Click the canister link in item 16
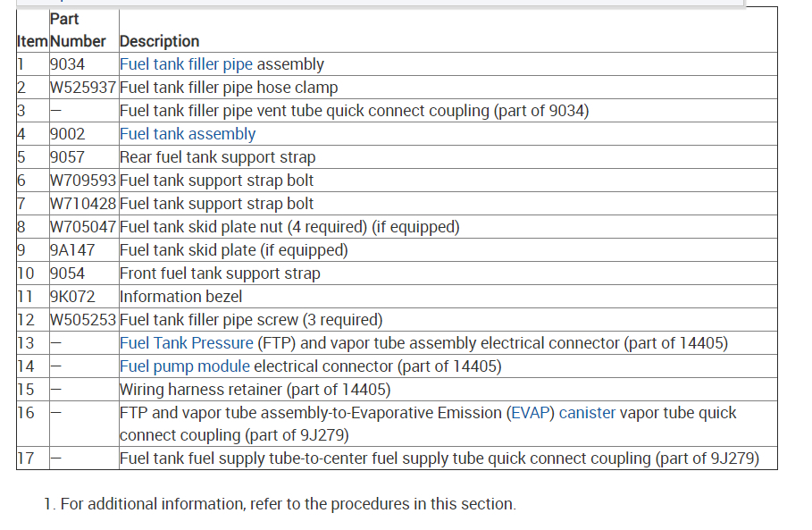The image size is (812, 530). point(587,413)
